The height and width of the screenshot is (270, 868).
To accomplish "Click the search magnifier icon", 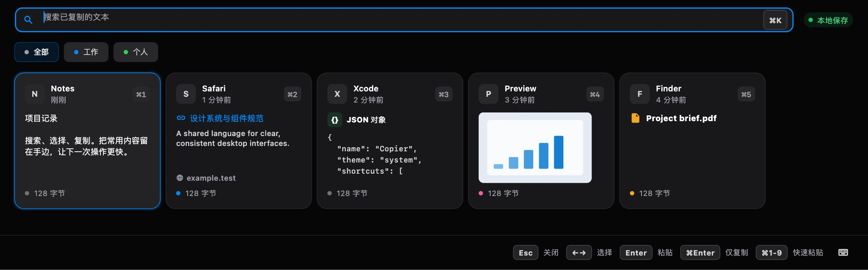I will pyautogui.click(x=28, y=19).
